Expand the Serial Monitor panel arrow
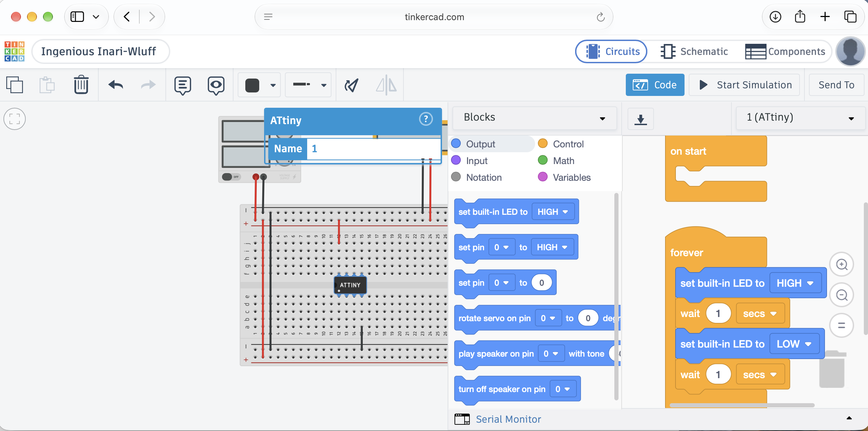The height and width of the screenshot is (431, 868). pos(849,418)
